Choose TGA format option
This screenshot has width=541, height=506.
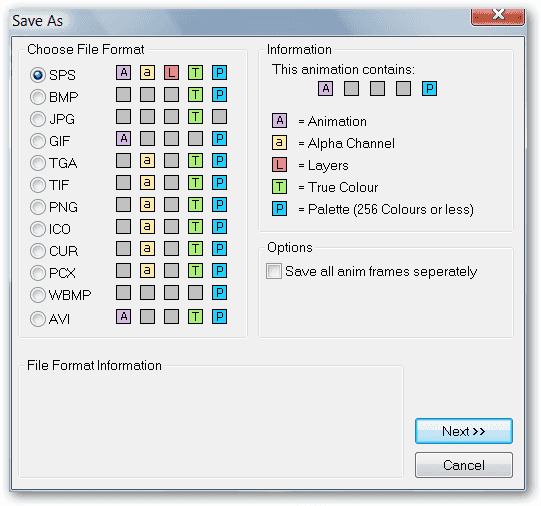(53, 163)
